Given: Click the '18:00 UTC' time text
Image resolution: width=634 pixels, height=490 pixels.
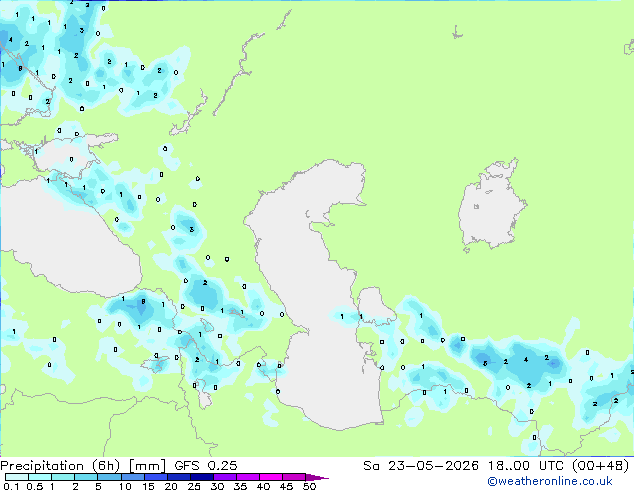Looking at the screenshot, I should click(x=526, y=466).
